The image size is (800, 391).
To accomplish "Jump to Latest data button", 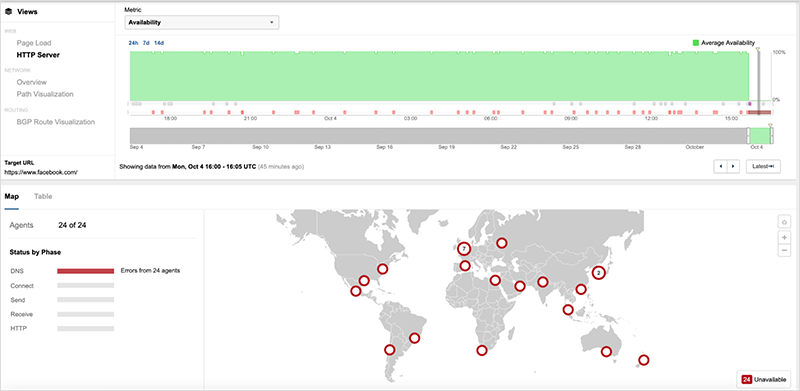I will 763,166.
